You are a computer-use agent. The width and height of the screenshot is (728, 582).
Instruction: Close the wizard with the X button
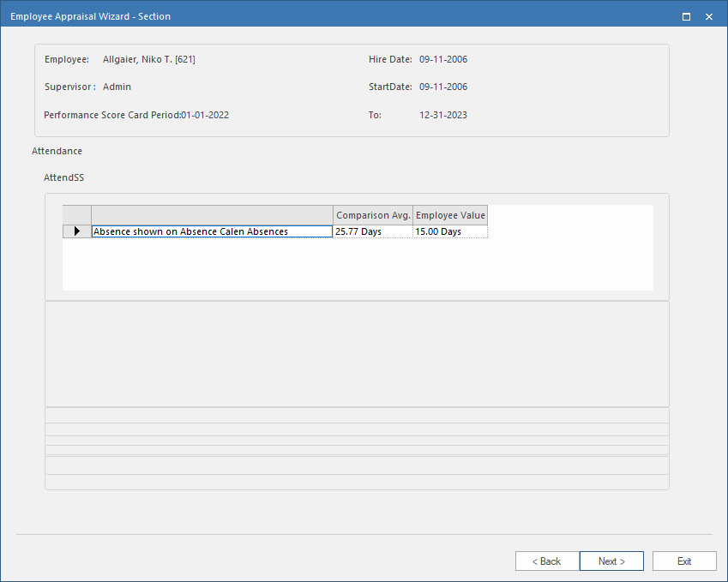click(709, 16)
